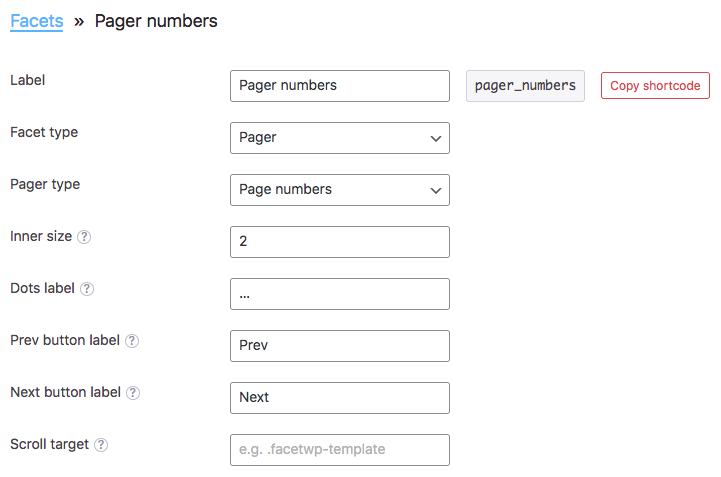721x477 pixels.
Task: Click the Pager type chevron arrow
Action: pos(435,190)
